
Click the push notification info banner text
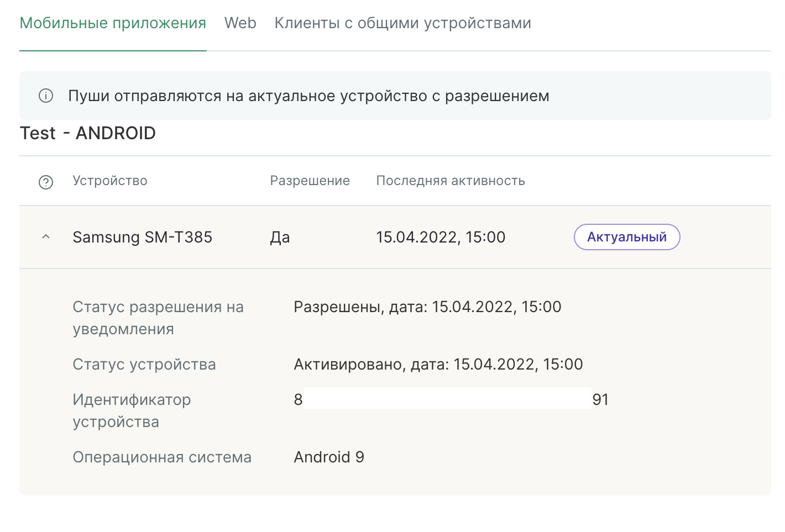pyautogui.click(x=309, y=96)
